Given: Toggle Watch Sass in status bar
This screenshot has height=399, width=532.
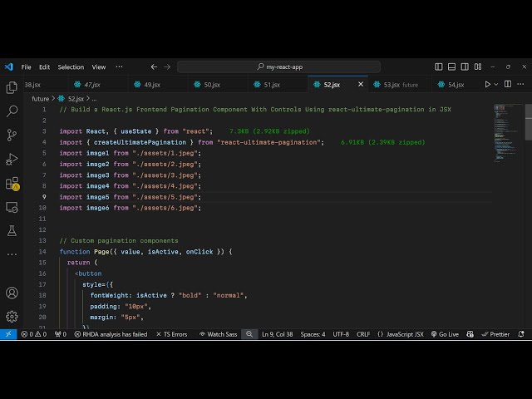Looking at the screenshot, I should [x=218, y=334].
